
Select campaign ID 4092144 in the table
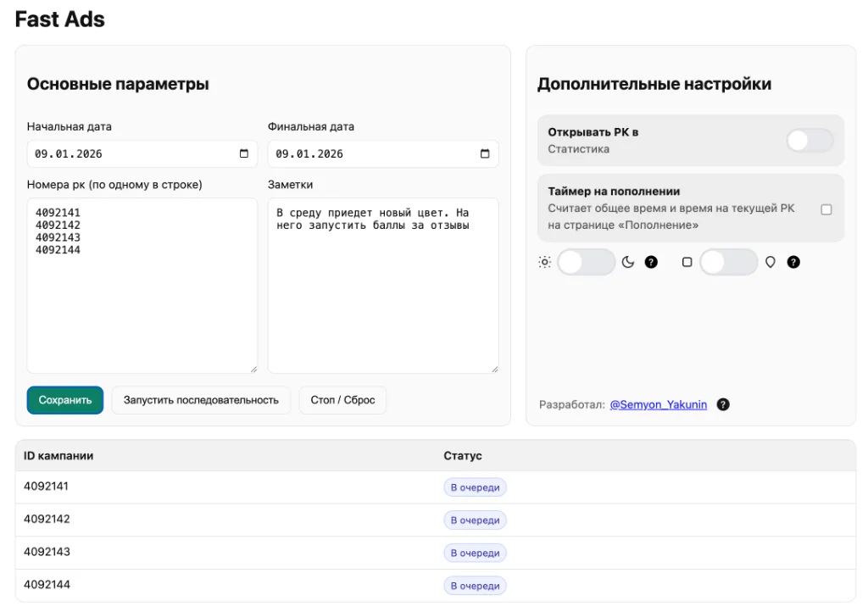(47, 584)
